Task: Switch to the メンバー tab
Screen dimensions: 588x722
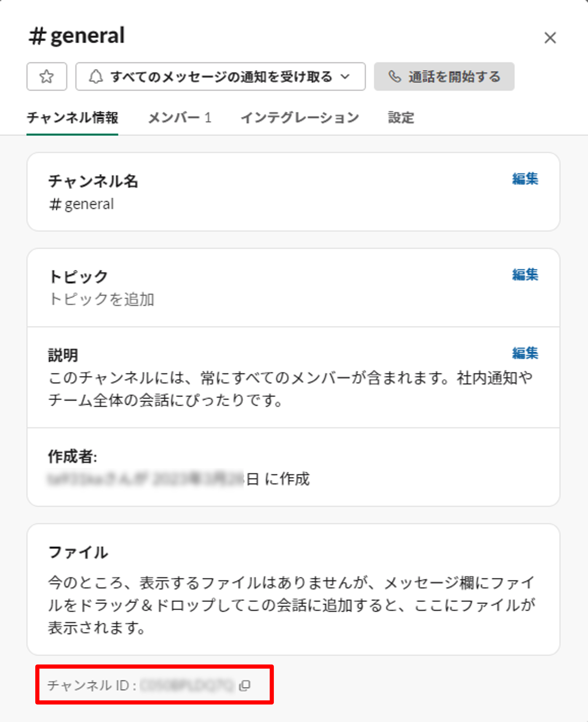Action: (x=180, y=118)
